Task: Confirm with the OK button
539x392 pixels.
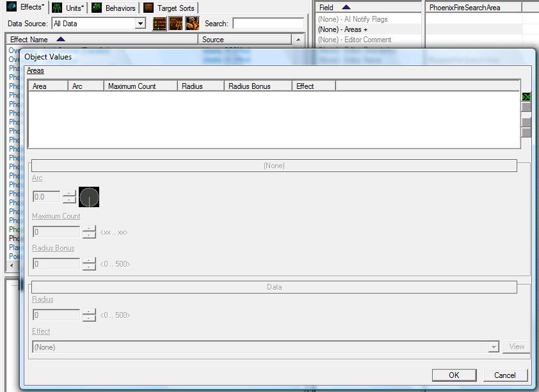Action: pyautogui.click(x=454, y=375)
